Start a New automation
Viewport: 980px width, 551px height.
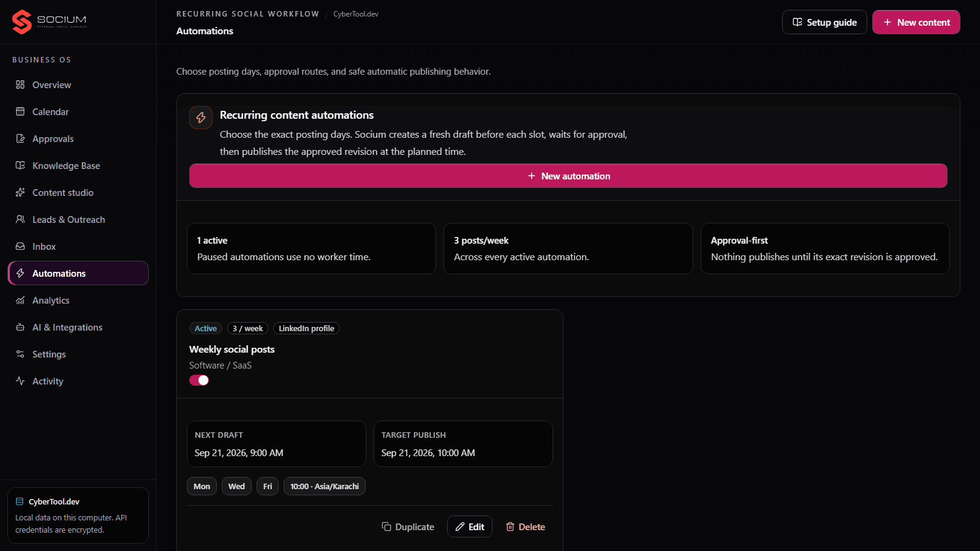click(568, 176)
